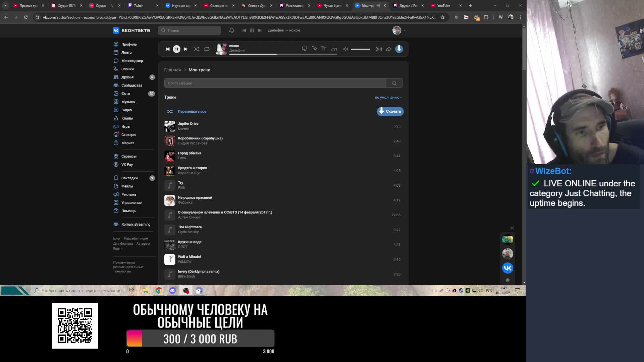Click the Перемешать все link
Screen dimensions: 644x362
point(192,111)
